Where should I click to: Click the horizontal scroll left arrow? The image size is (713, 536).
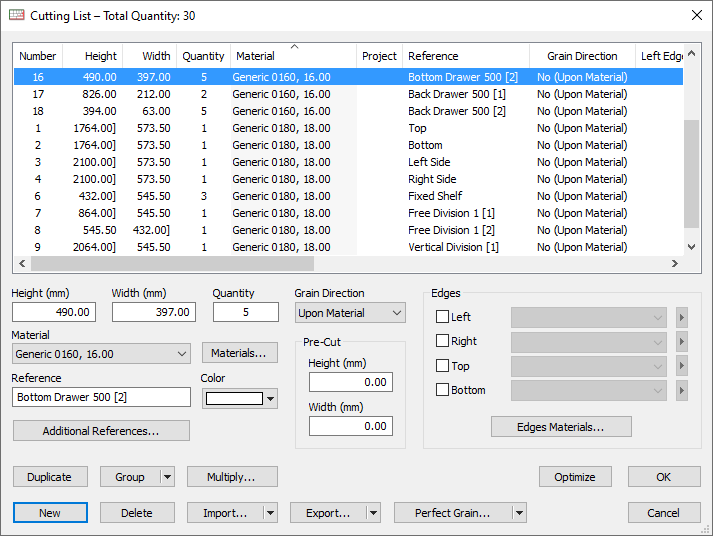coord(22,263)
